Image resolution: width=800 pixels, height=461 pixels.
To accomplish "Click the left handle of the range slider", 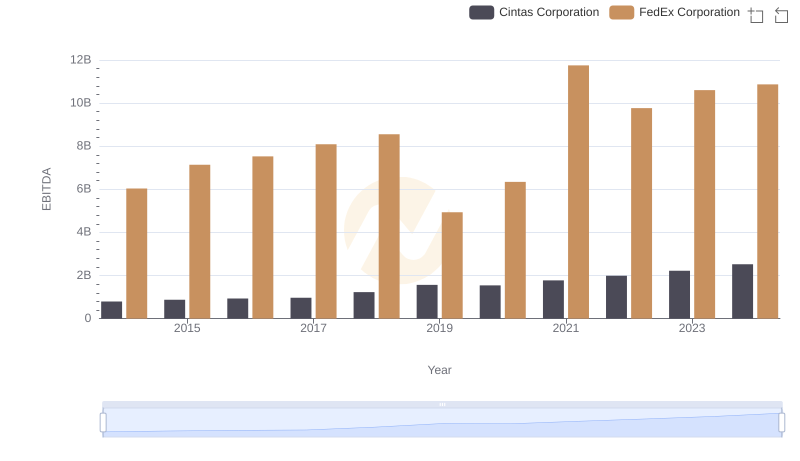I will pos(103,423).
